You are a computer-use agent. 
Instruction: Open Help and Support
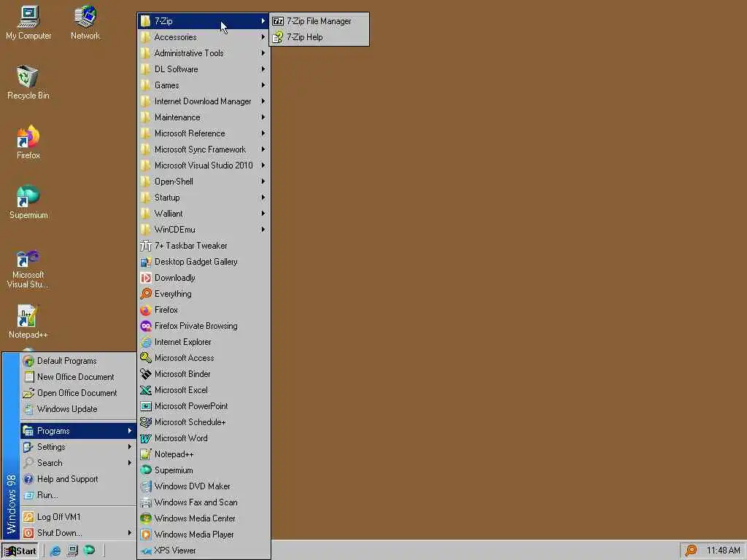(x=78, y=479)
